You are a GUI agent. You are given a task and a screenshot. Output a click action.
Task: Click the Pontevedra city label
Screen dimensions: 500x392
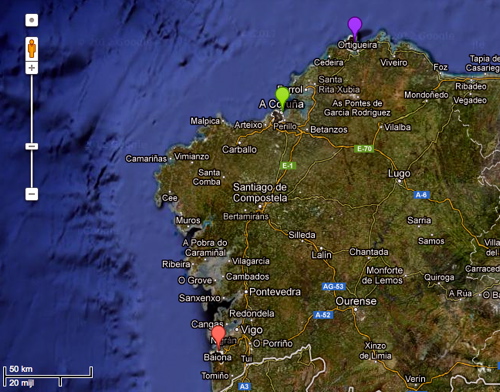275,292
